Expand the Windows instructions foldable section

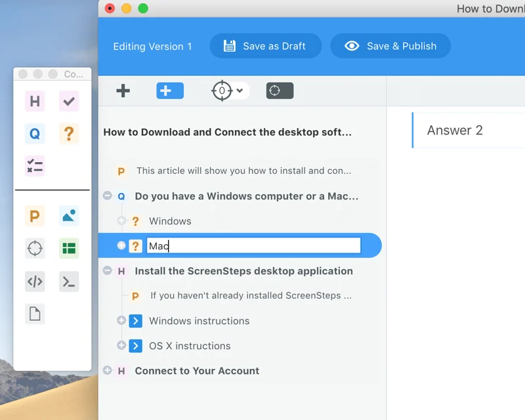coord(121,320)
